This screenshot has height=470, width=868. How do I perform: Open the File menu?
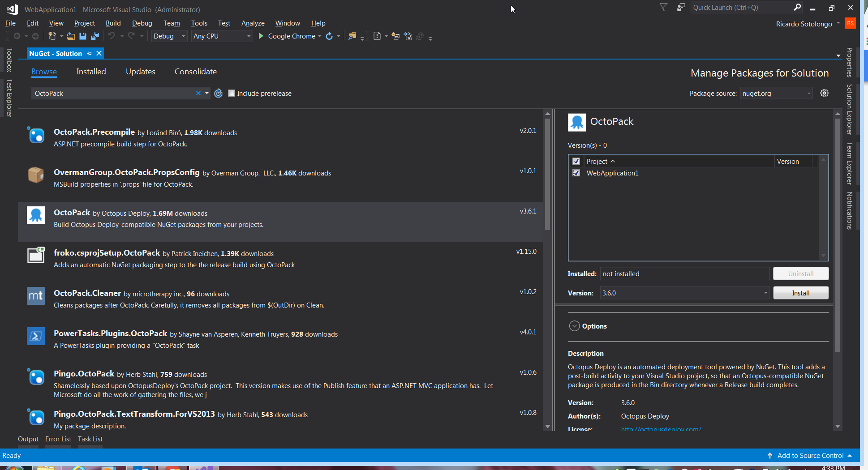point(10,23)
